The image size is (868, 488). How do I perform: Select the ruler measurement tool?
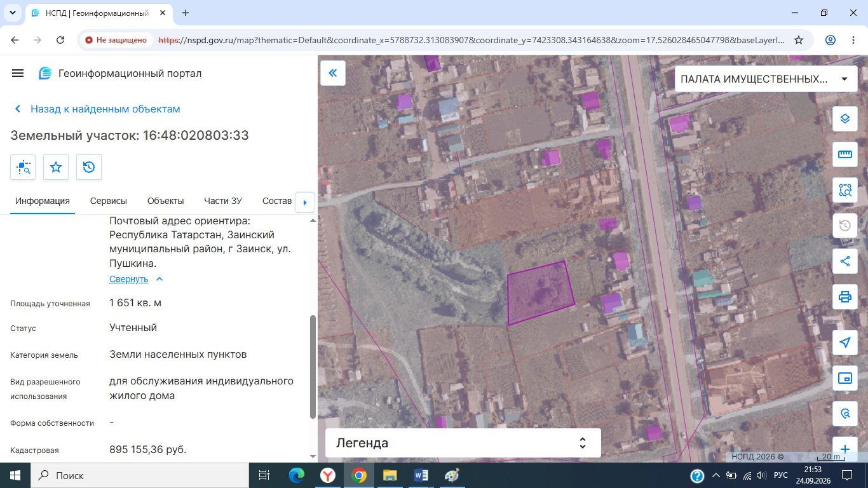(x=845, y=154)
